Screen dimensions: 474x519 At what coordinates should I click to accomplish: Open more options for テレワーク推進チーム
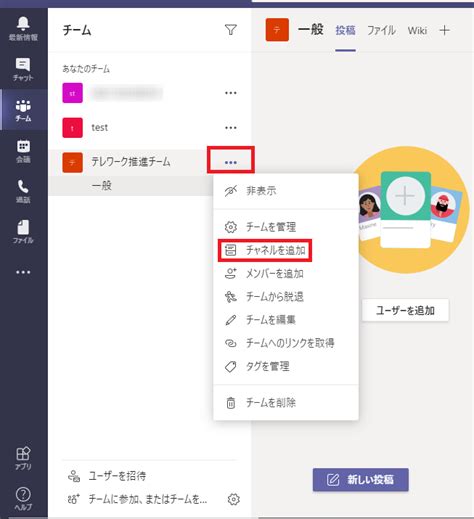231,162
